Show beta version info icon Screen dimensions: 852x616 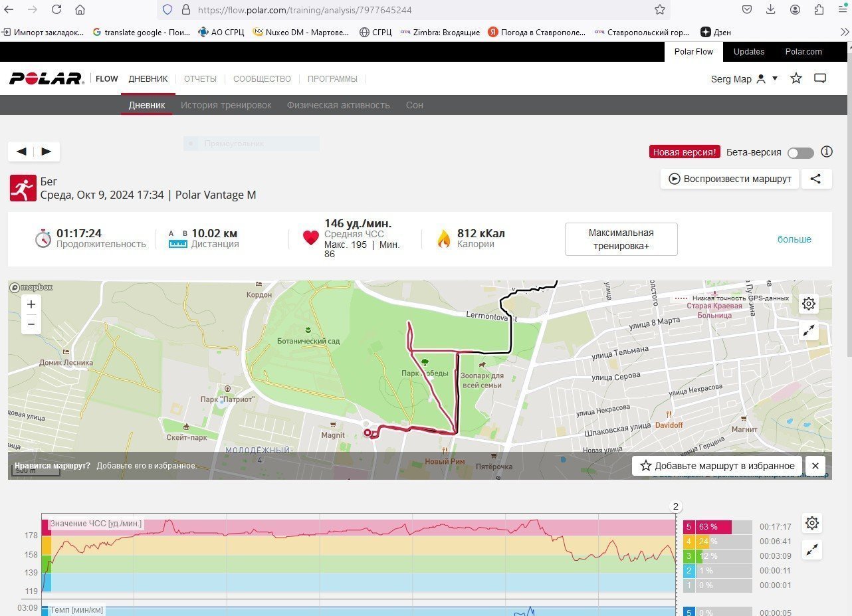[827, 152]
